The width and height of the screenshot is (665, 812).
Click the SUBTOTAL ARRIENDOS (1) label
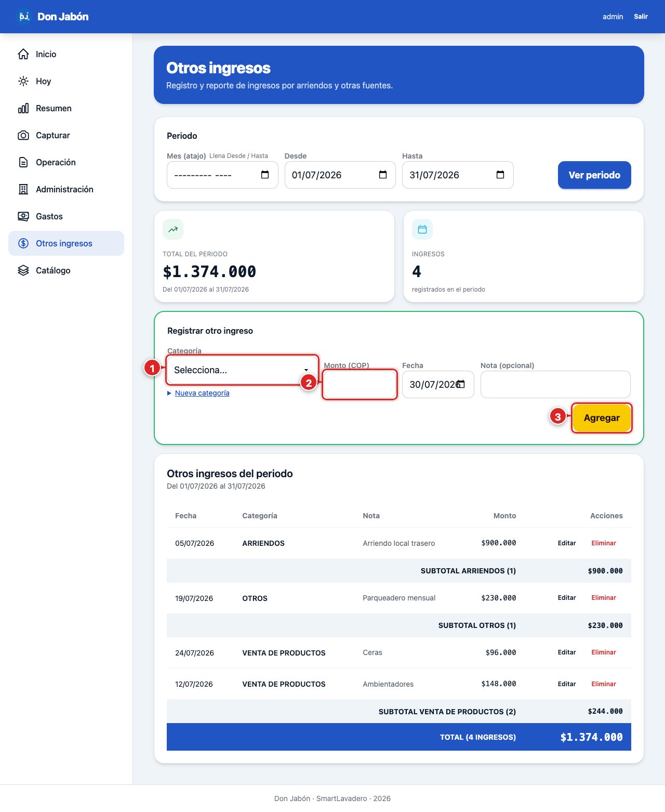click(x=468, y=571)
